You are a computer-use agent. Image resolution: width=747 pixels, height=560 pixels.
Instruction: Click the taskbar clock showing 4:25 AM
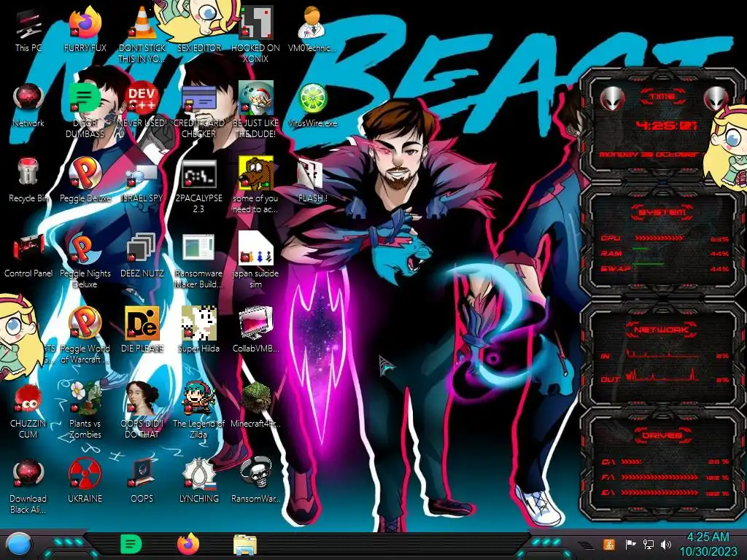(708, 544)
